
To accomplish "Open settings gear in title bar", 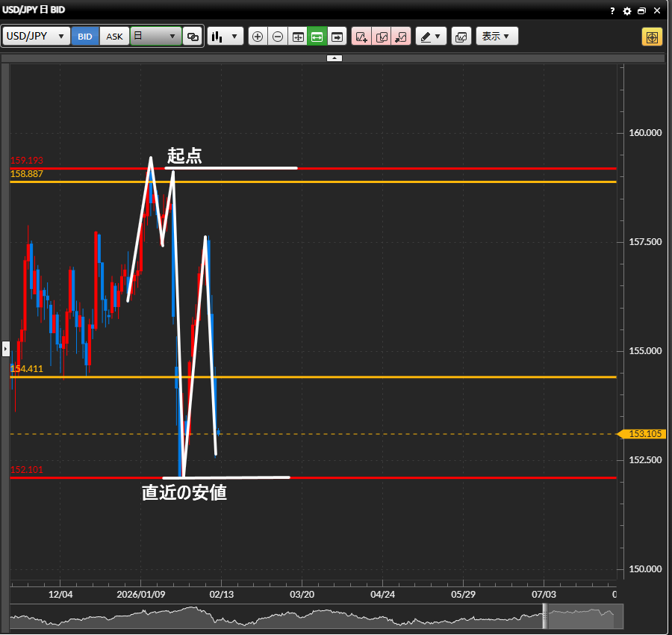I will [627, 11].
